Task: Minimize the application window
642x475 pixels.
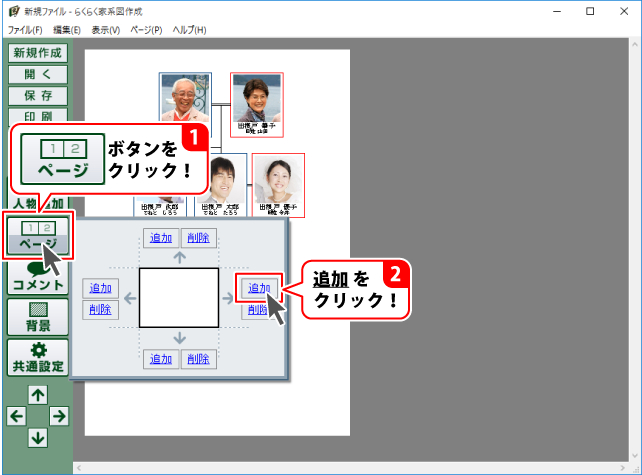Action: click(x=557, y=11)
